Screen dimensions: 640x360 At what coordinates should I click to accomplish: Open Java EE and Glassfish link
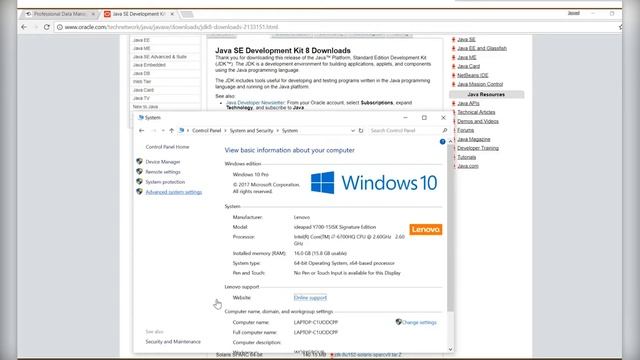coord(482,48)
